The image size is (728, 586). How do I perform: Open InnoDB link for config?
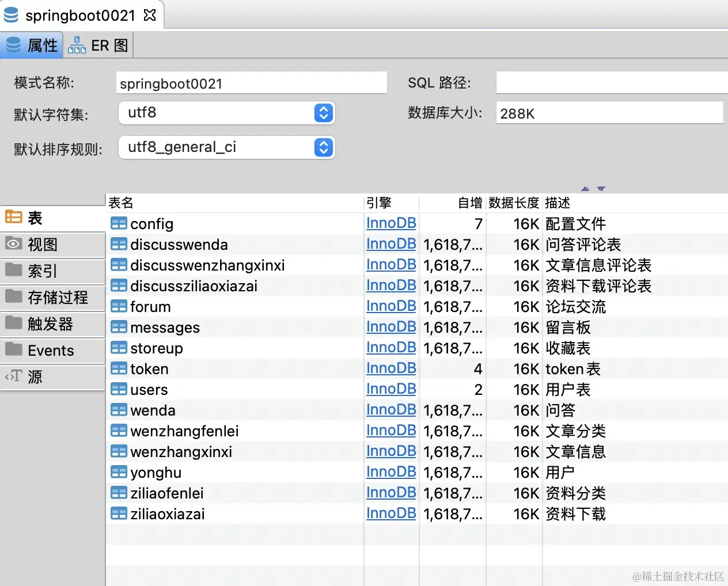click(391, 223)
